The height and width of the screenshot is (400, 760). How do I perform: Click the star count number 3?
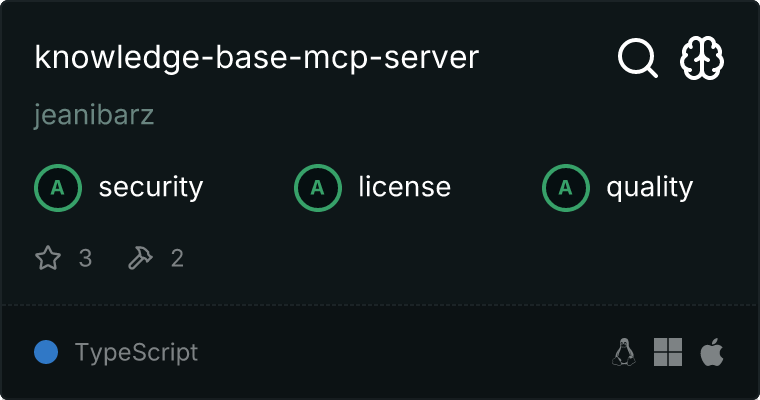(x=85, y=259)
